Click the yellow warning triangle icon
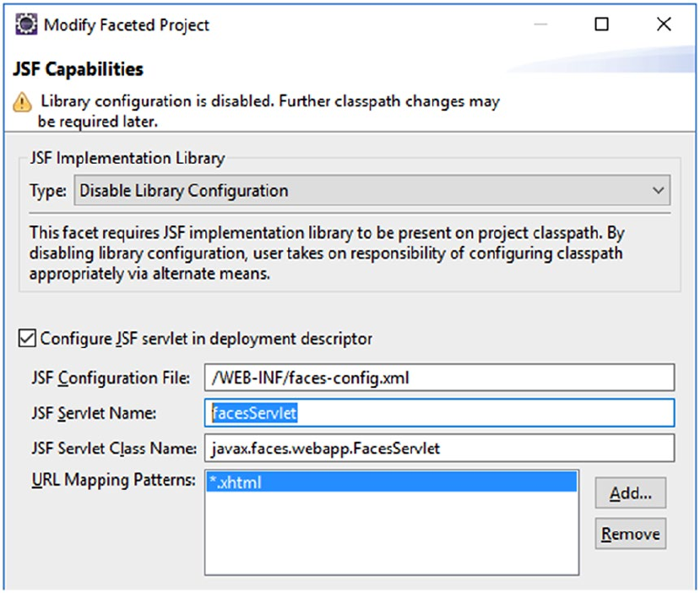Viewport: 700px width, 593px height. point(22,102)
